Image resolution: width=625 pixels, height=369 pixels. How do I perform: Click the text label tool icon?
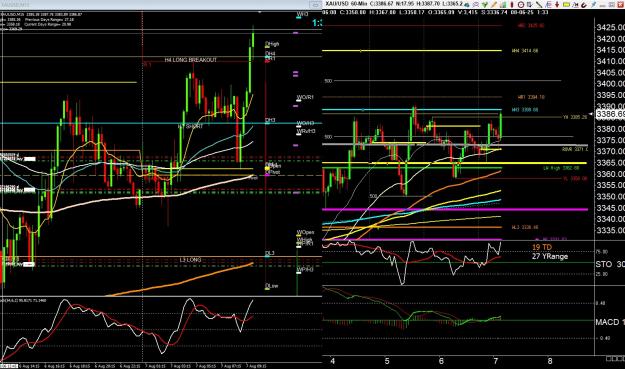point(576,5)
